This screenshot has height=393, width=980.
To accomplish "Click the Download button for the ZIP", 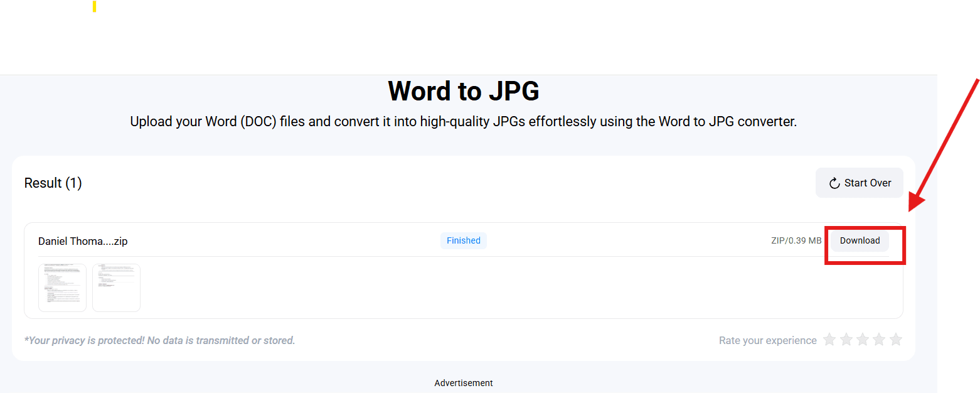I will point(860,241).
